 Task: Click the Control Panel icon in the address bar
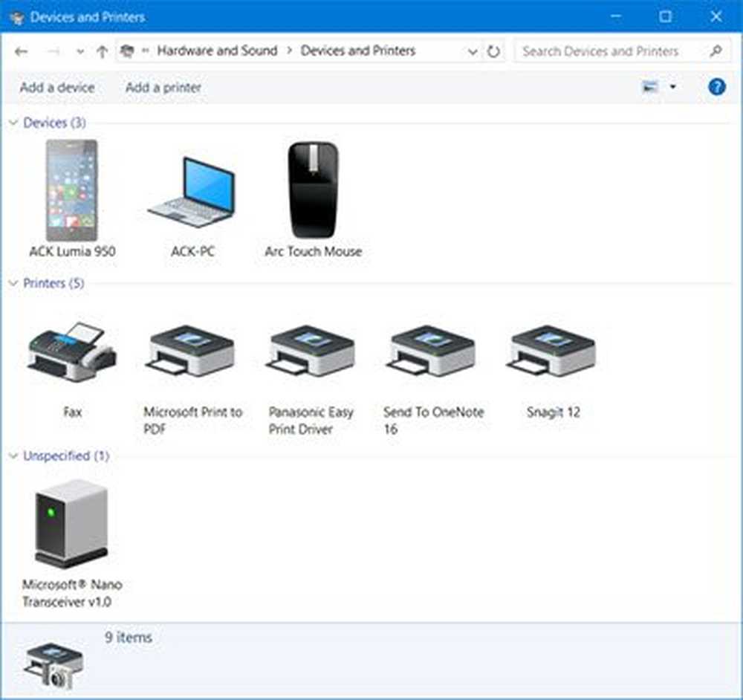(127, 51)
